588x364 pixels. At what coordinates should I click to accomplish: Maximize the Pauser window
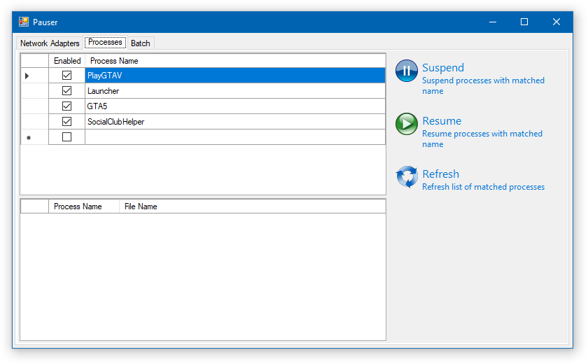coord(524,22)
